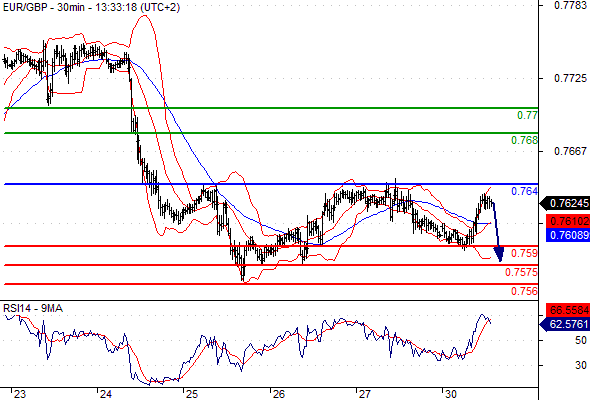The height and width of the screenshot is (400, 590).
Task: Click the 0.7667 price axis value
Action: pos(570,151)
